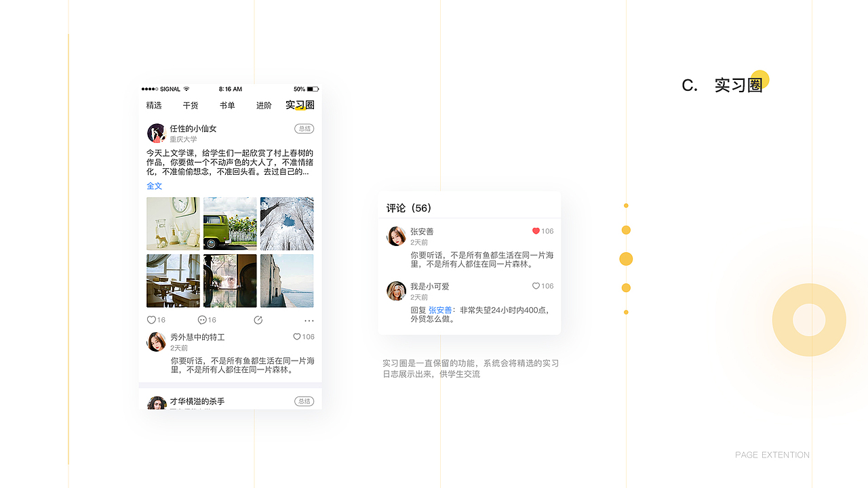Viewport: 868px width, 488px height.
Task: Like 我是小可爱's comment with the heart
Action: click(x=536, y=286)
